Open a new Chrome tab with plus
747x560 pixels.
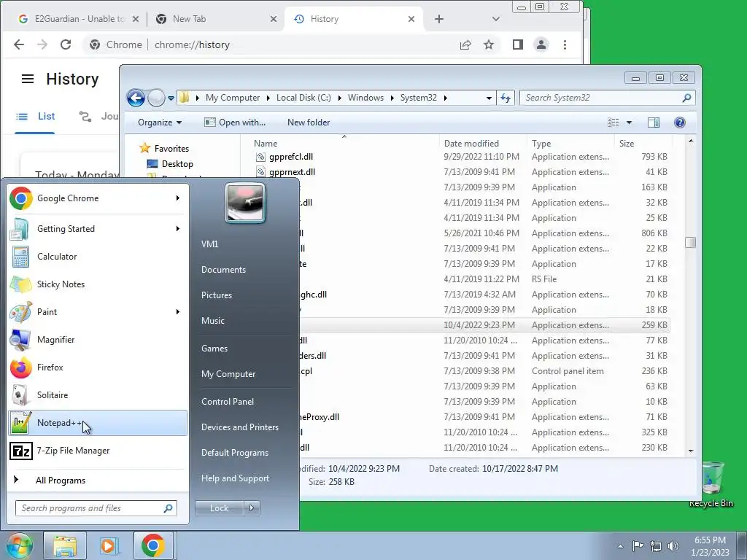point(439,19)
